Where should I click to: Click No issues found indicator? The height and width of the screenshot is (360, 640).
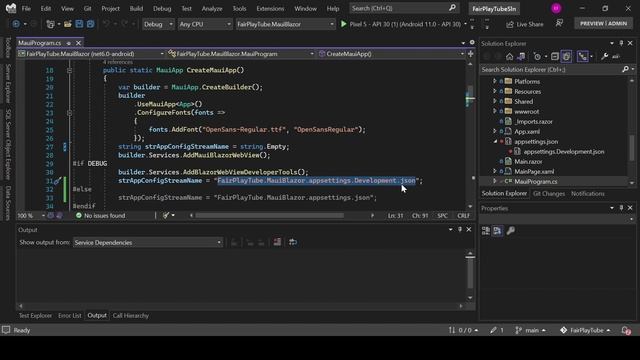point(100,216)
